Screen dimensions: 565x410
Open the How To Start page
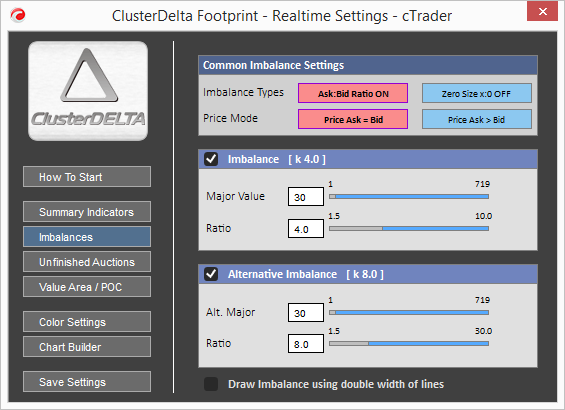(87, 177)
